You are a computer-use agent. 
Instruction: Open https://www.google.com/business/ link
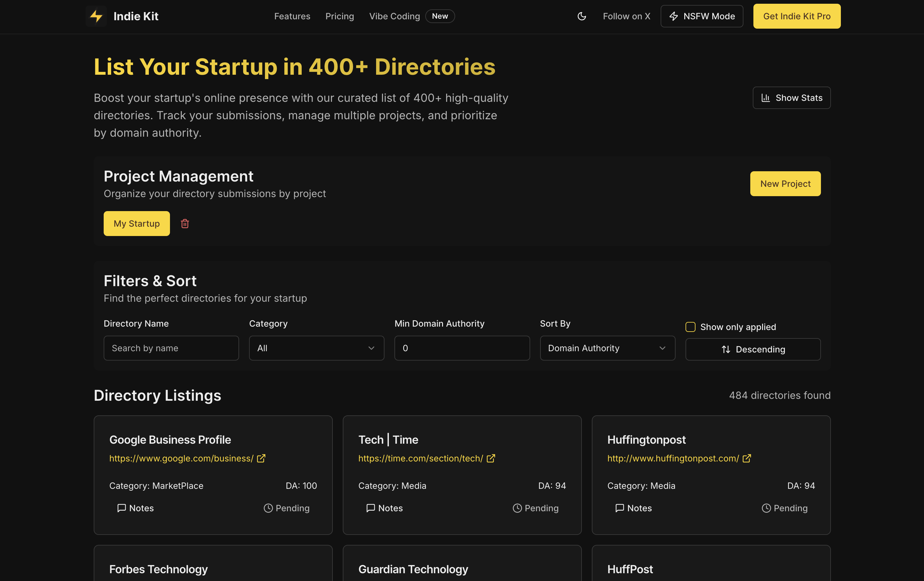pyautogui.click(x=181, y=458)
